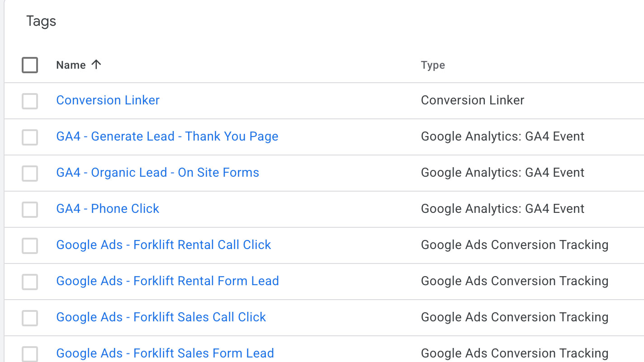Select checkbox for GA4 - Phone Click
The width and height of the screenshot is (644, 362).
(30, 209)
